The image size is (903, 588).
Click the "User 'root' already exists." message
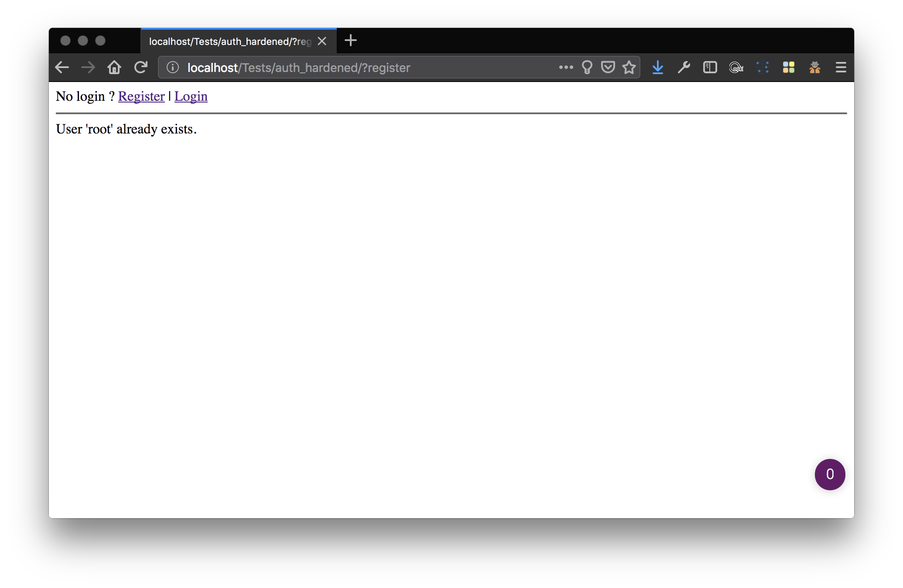coord(127,129)
